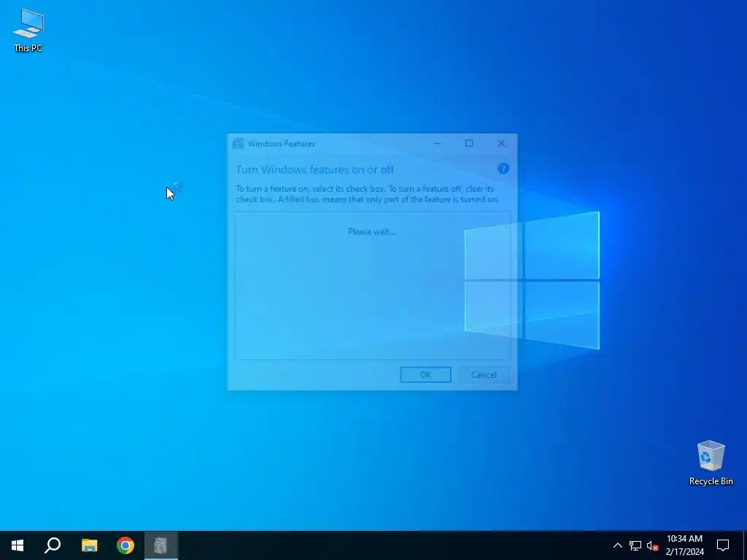The width and height of the screenshot is (747, 560).
Task: Open the Windows Start menu
Action: click(18, 545)
